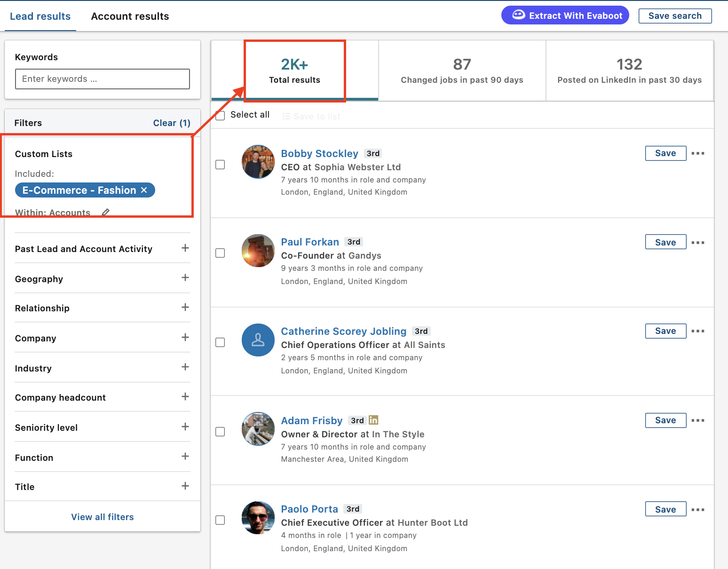The image size is (728, 569).
Task: Show Posted on LinkedIn in past 30 days
Action: 630,71
